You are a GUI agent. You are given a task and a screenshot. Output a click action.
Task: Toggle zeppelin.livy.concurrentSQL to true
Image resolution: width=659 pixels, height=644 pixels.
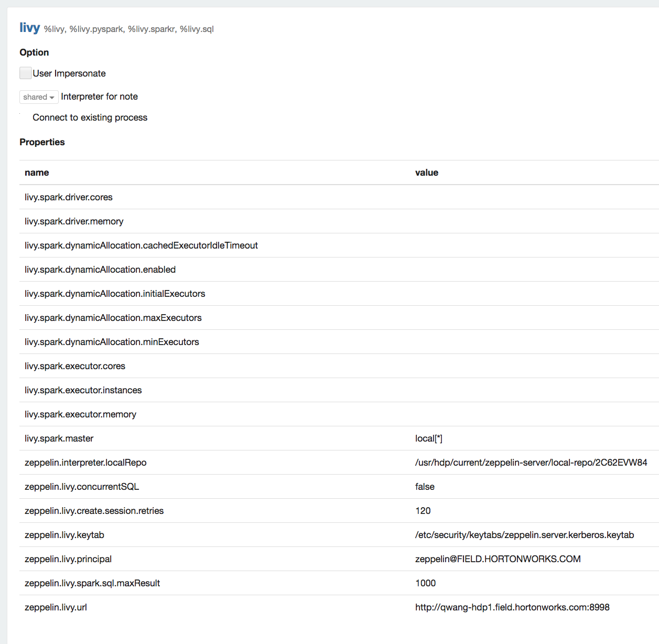click(425, 487)
